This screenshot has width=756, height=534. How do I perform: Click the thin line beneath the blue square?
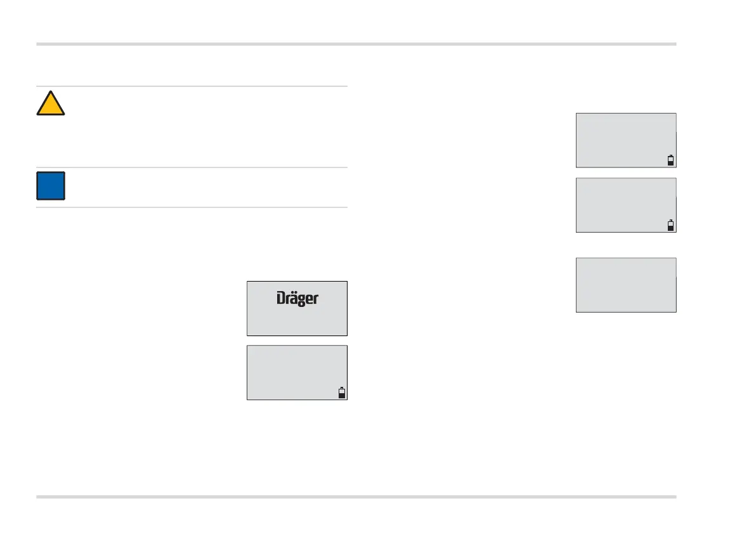click(192, 208)
